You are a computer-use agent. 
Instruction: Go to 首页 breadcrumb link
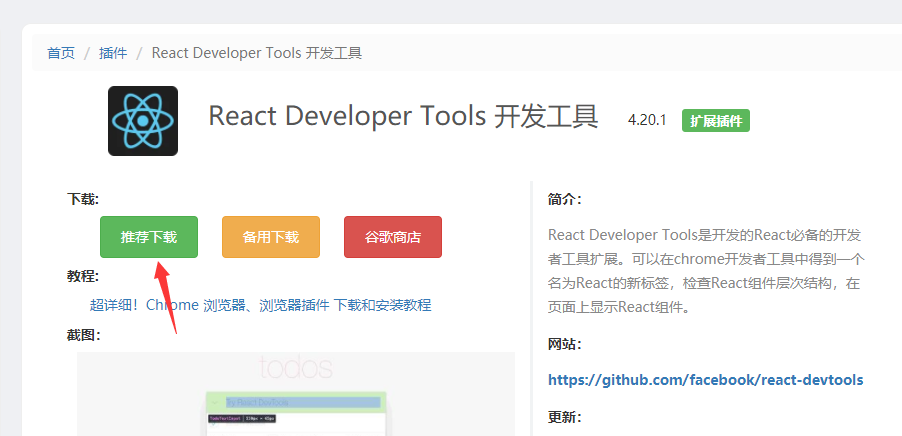tap(61, 53)
